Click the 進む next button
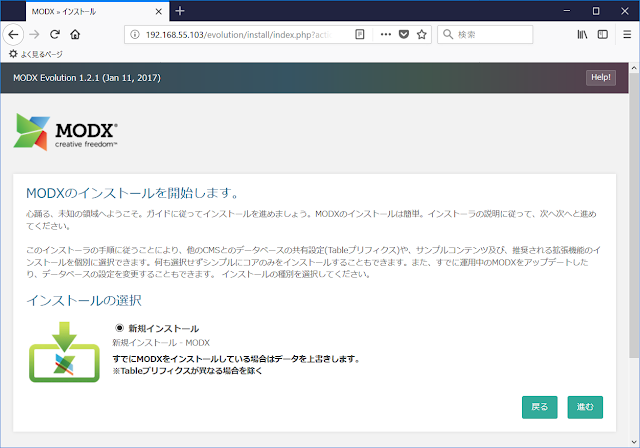This screenshot has height=448, width=640. coord(585,407)
